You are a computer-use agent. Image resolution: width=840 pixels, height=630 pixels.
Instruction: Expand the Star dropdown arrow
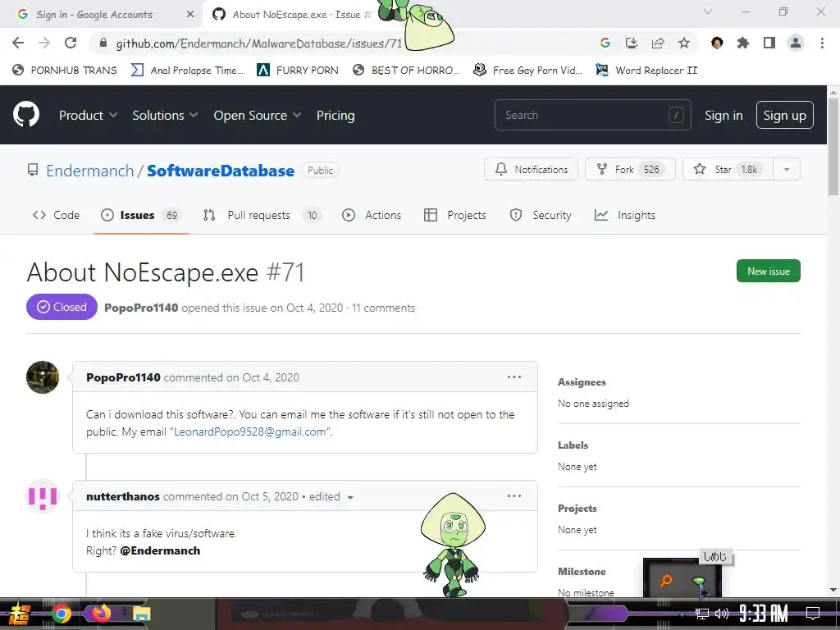coord(787,169)
